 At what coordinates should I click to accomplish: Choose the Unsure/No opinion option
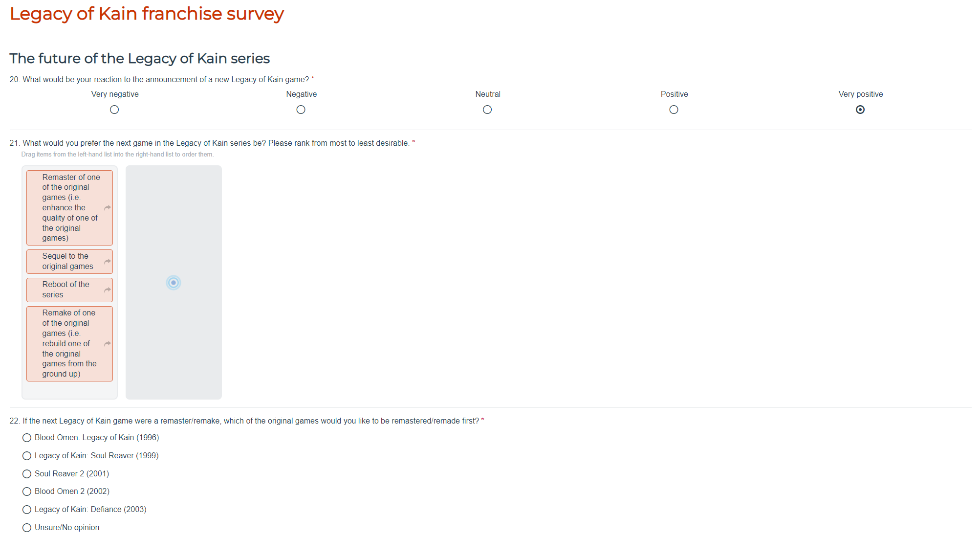[x=27, y=528]
